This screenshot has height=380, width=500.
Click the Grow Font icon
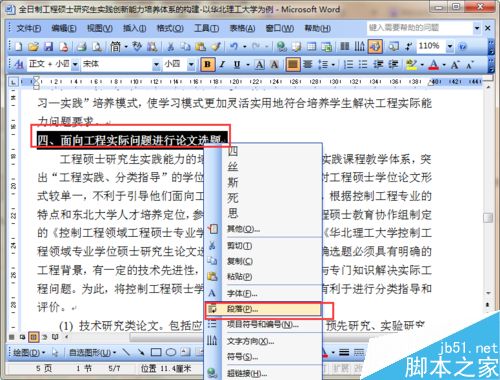455,64
